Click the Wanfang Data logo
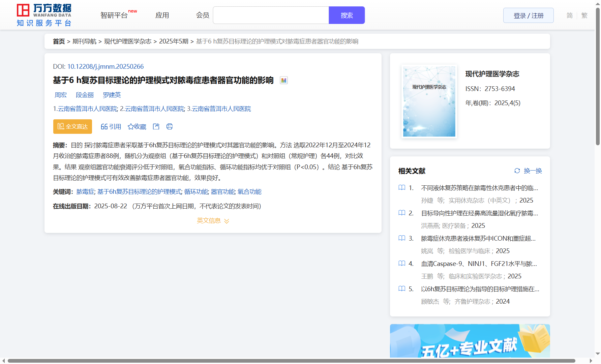Screen dimensions: 601x364 [44, 15]
